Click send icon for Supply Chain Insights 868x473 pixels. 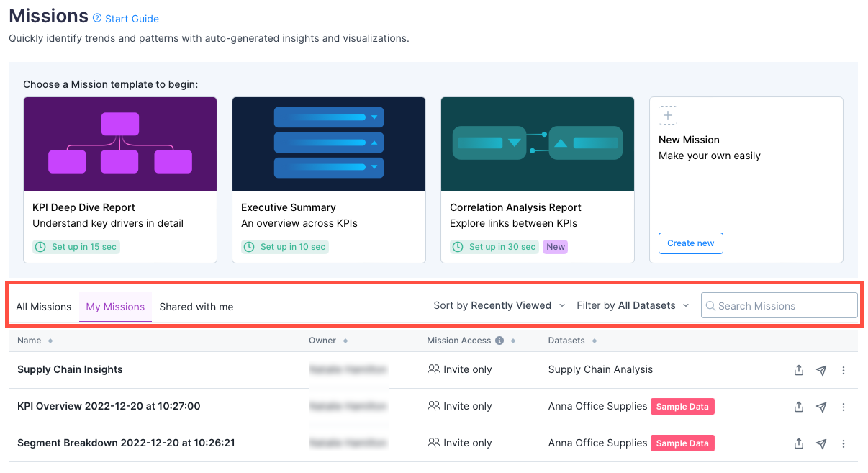pos(821,370)
